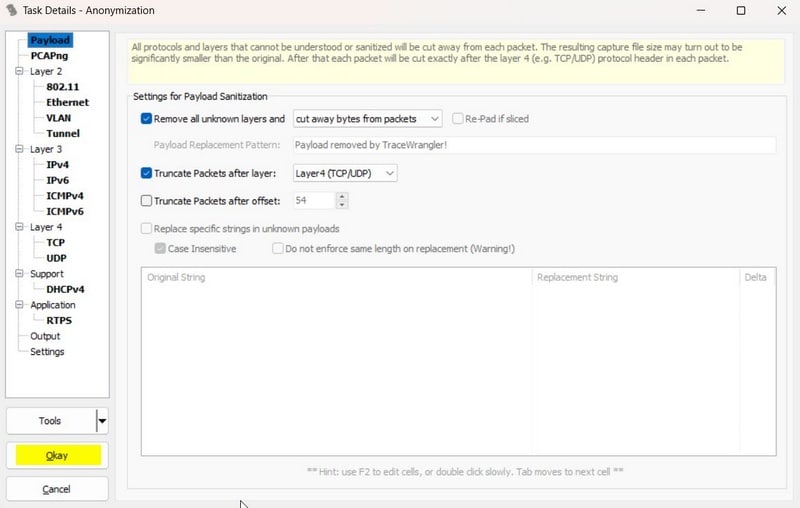Select IPv4 in the tree
This screenshot has height=508, width=800.
point(57,165)
